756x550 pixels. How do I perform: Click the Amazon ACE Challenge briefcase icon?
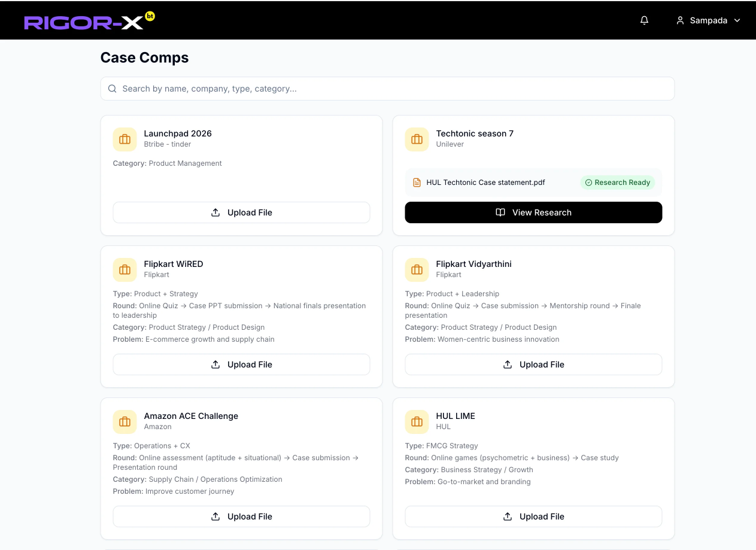(125, 422)
